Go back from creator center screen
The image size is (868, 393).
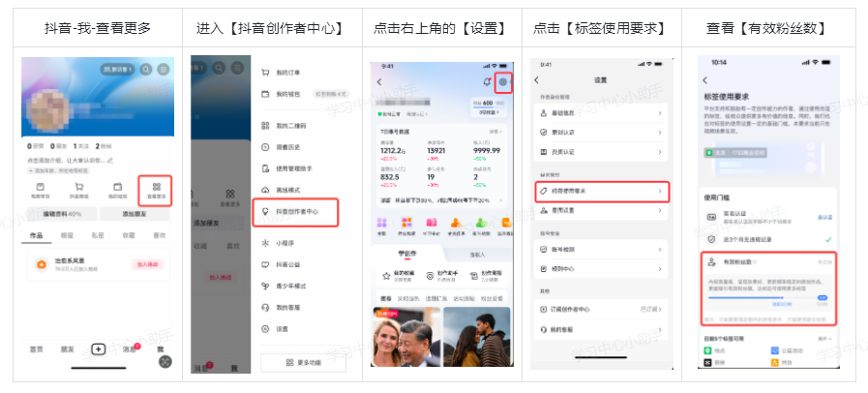coord(379,82)
